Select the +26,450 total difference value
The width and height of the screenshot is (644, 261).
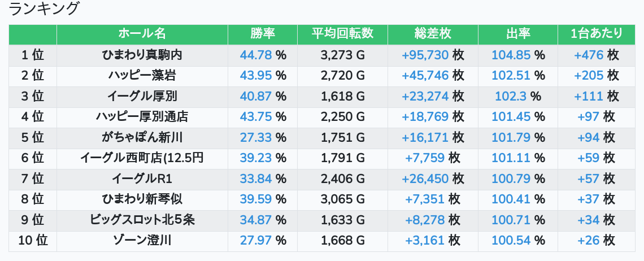425,179
